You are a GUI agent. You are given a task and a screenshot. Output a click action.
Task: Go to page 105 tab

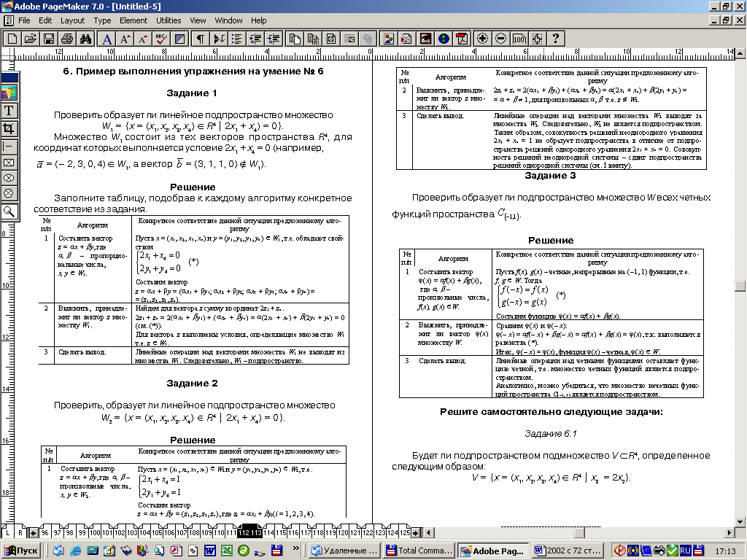point(156,532)
